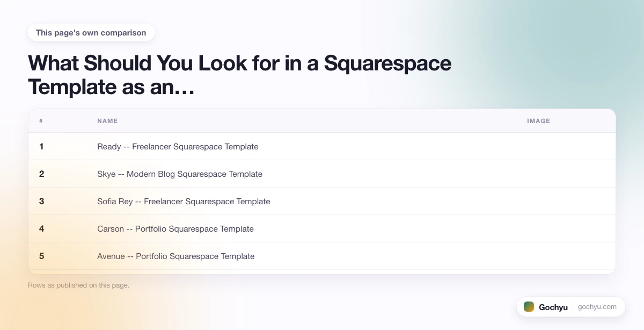Image resolution: width=644 pixels, height=330 pixels.
Task: Select "Carson -- Portfolio Squarespace Template" row
Action: (x=322, y=228)
